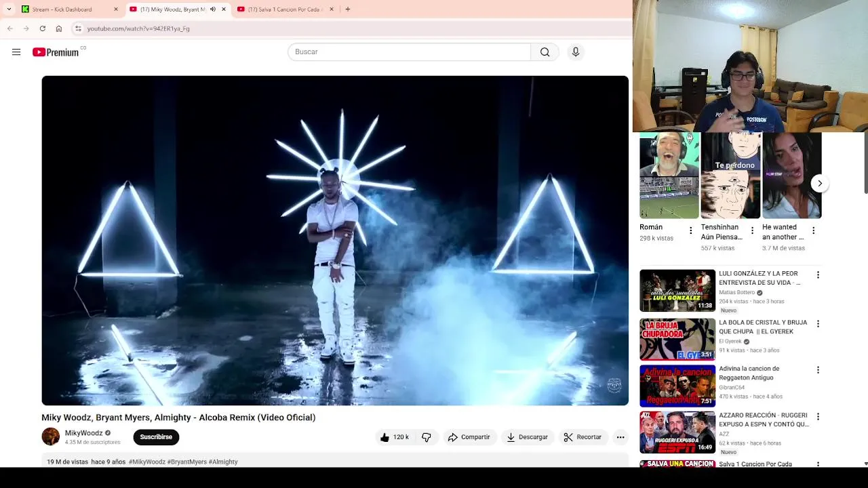
Task: Click the Alcoba Remix video player
Action: pyautogui.click(x=335, y=241)
